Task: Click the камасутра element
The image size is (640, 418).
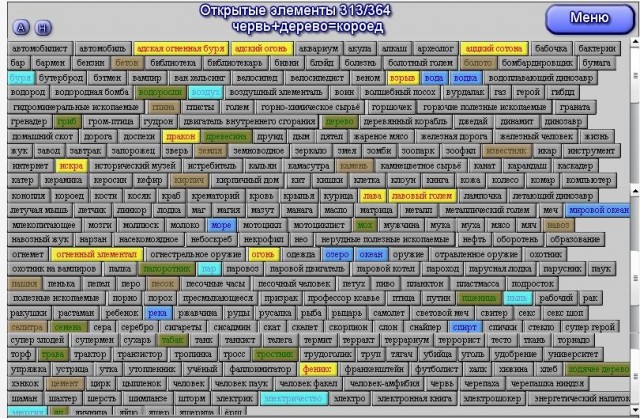Action: 308,166
